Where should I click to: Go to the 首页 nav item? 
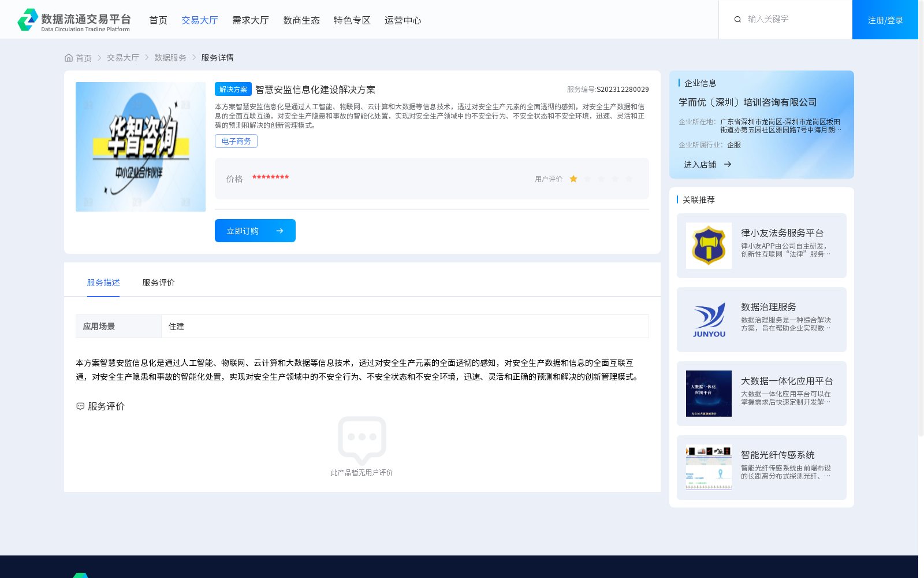[158, 20]
